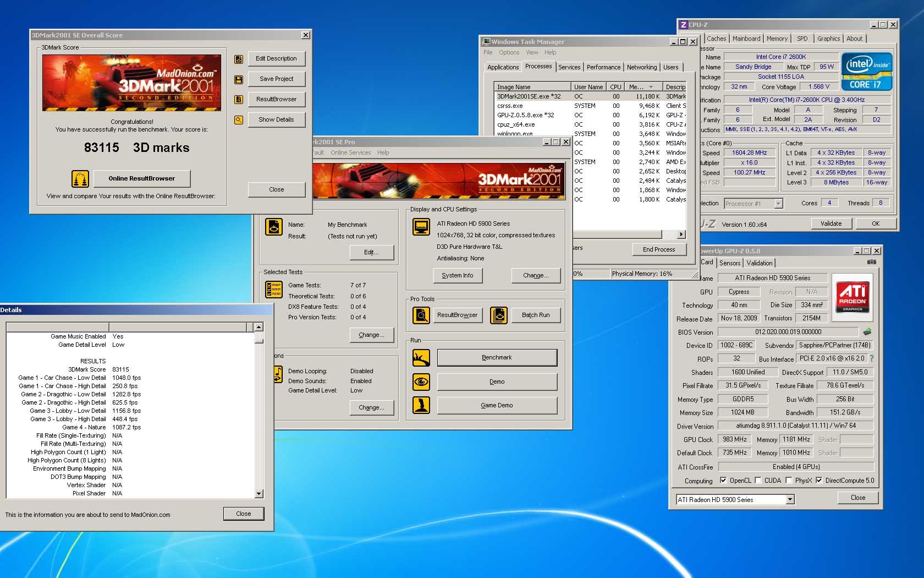
Task: Click the monitor icon in Display and CPU Settings
Action: (421, 227)
